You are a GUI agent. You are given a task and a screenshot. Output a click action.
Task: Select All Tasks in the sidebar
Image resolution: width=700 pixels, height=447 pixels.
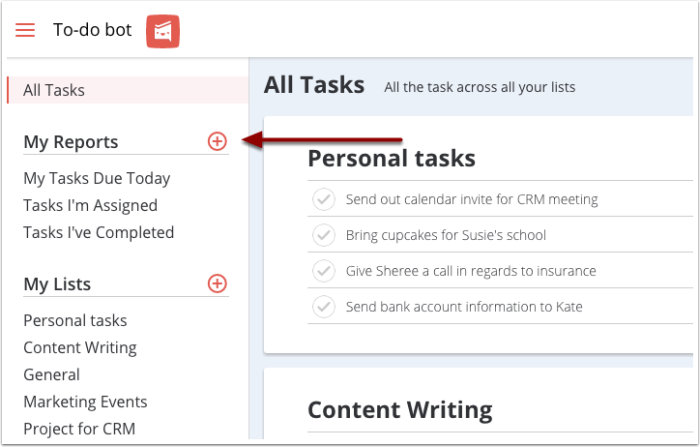click(x=54, y=90)
